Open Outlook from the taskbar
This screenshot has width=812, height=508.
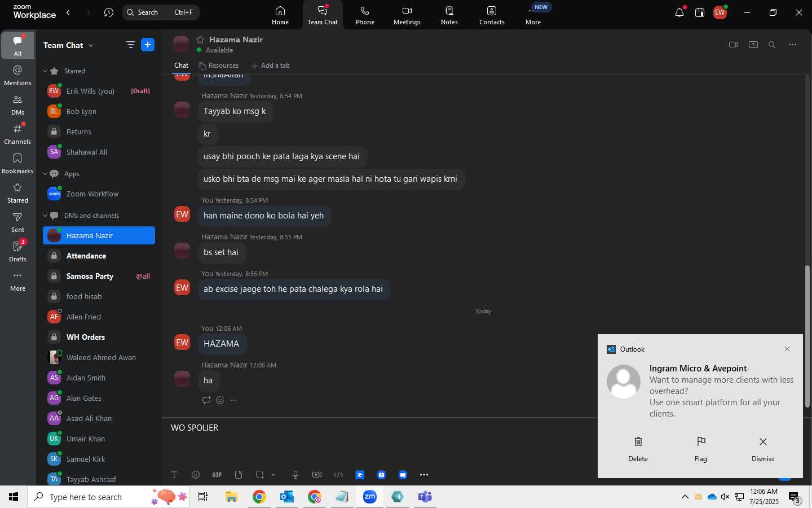[x=287, y=497]
